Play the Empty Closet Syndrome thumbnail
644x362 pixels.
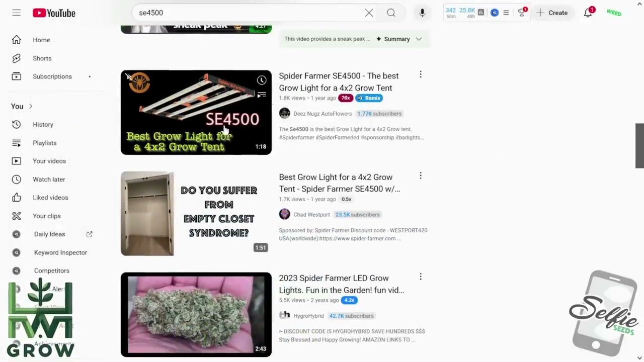[196, 214]
